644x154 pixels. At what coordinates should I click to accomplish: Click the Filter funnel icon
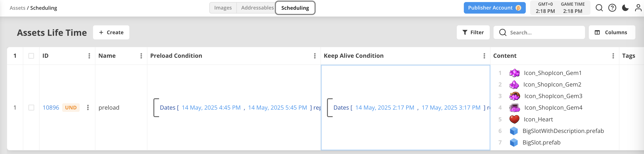(x=465, y=32)
